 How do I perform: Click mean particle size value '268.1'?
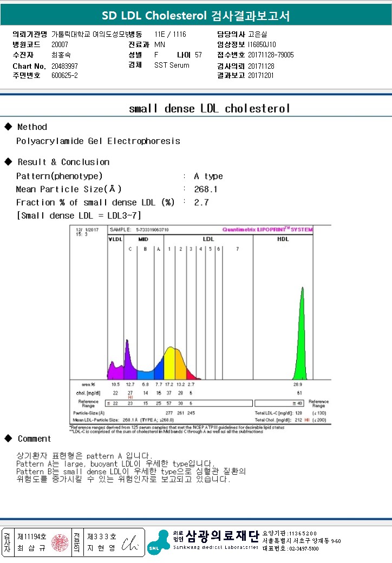206,189
